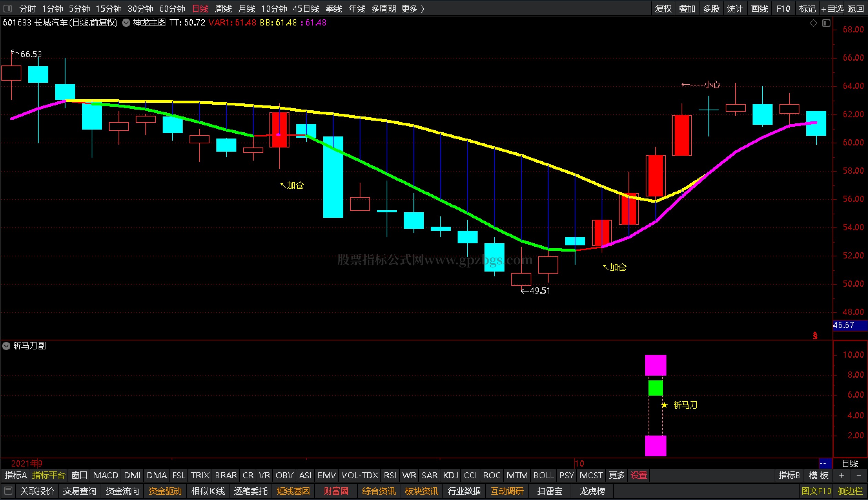This screenshot has height=500, width=868.
Task: Click the red $ marker icon
Action: pos(815,335)
